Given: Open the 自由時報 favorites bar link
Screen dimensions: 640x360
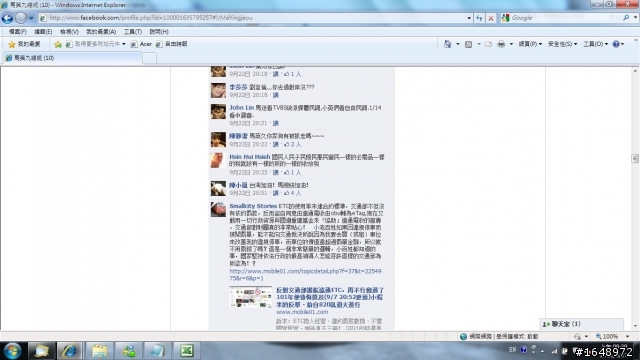Looking at the screenshot, I should coord(171,44).
